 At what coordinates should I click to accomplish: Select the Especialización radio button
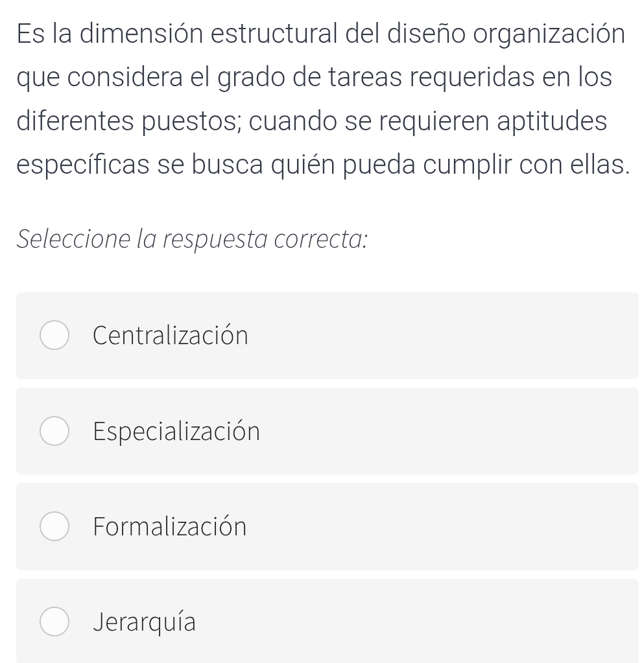(54, 432)
